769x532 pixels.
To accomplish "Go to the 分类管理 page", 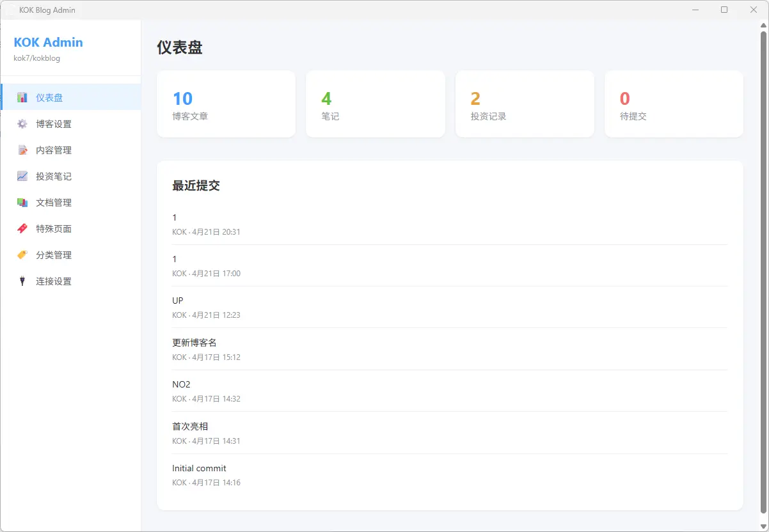I will [54, 255].
